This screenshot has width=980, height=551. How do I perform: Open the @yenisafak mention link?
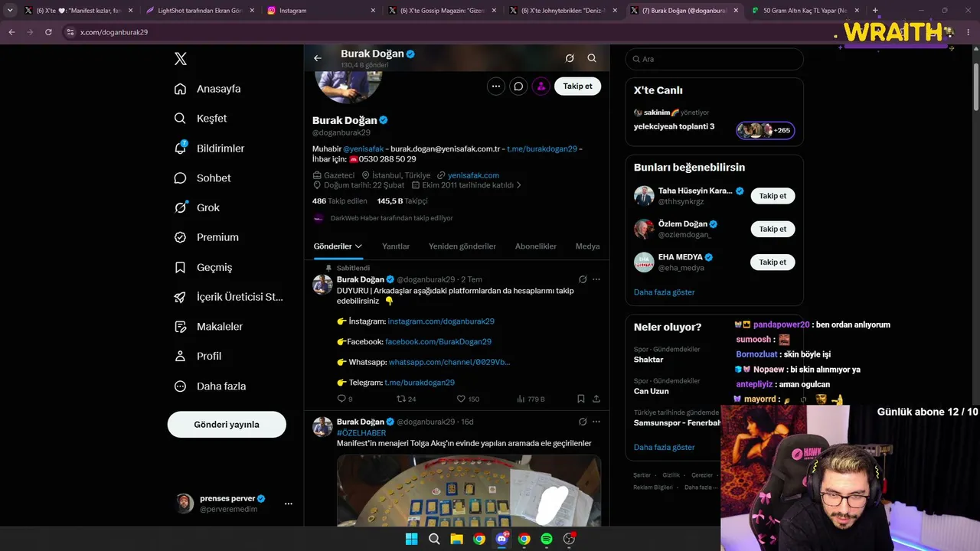point(364,148)
